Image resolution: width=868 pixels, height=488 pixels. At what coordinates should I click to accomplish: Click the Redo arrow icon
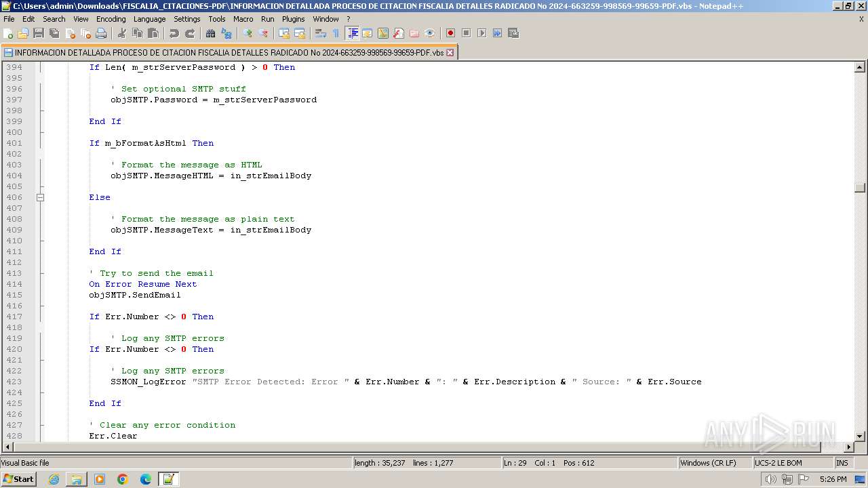[x=190, y=33]
